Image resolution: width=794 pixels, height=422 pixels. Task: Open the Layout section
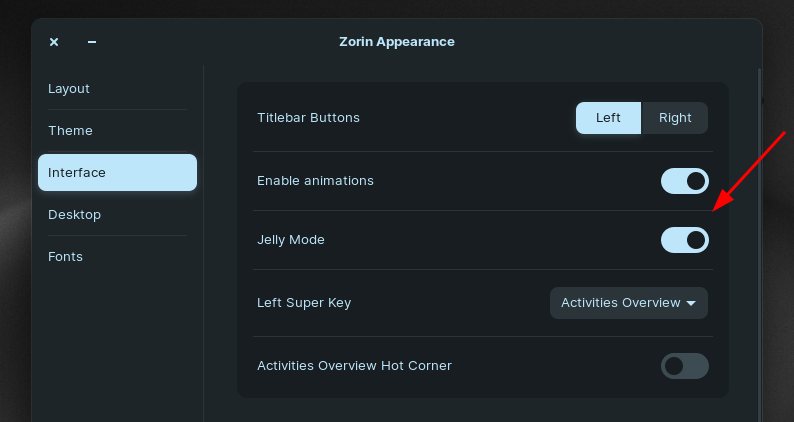coord(69,89)
